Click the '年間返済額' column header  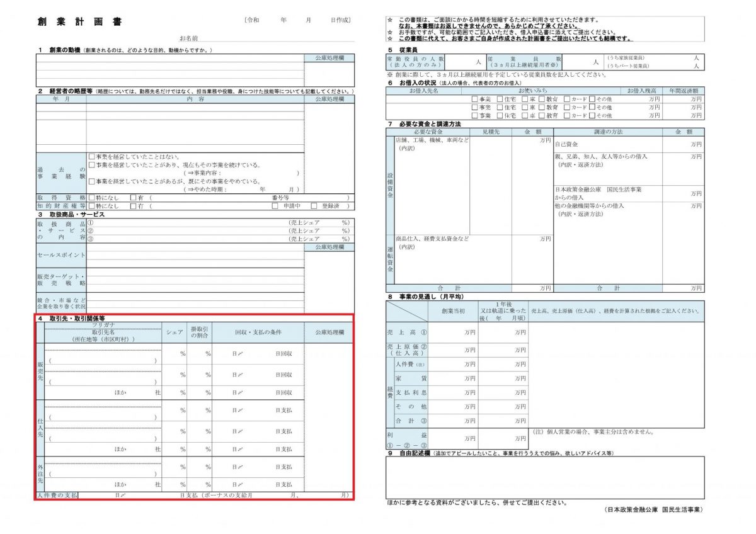tap(684, 91)
